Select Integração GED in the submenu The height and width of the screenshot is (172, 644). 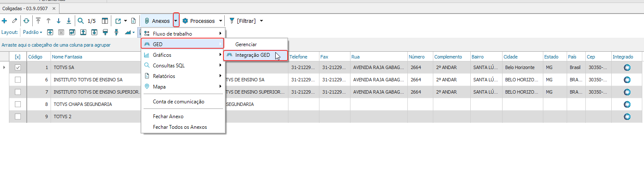click(x=256, y=55)
